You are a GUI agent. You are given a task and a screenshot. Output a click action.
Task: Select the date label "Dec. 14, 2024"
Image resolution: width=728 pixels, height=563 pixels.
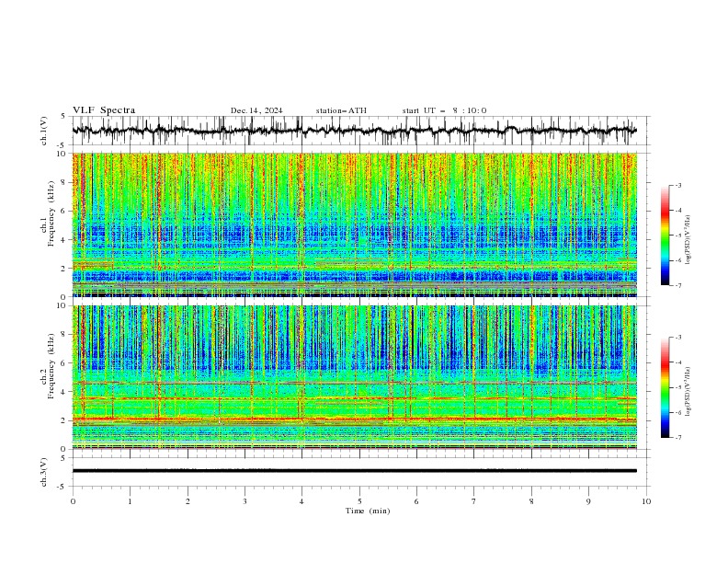tap(256, 110)
